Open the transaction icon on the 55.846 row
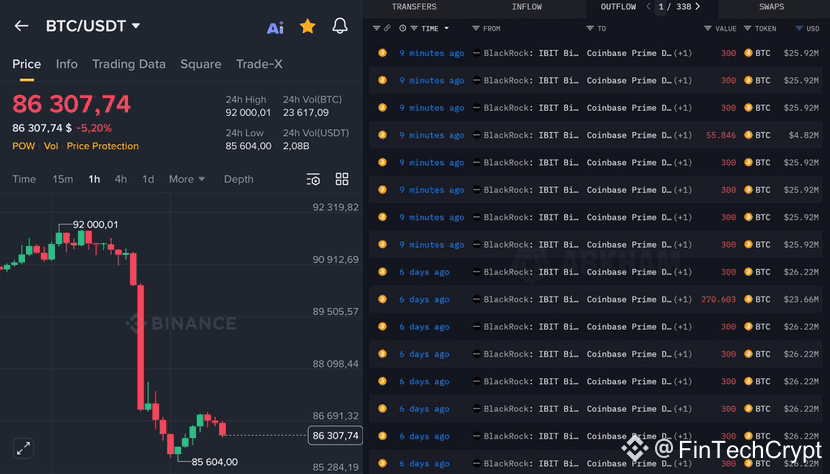Viewport: 830px width, 474px height. tap(382, 135)
